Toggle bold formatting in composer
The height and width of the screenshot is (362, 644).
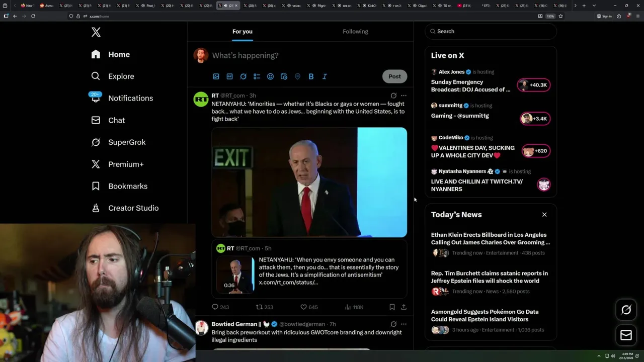(x=311, y=76)
